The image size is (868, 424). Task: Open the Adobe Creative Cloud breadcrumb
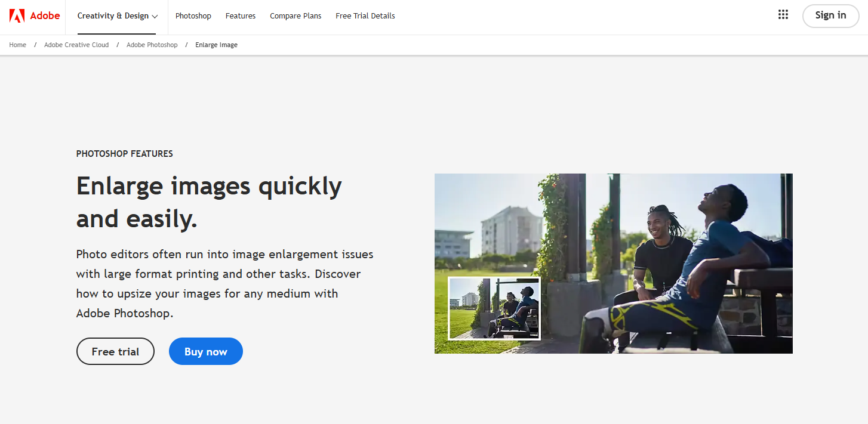click(x=76, y=45)
